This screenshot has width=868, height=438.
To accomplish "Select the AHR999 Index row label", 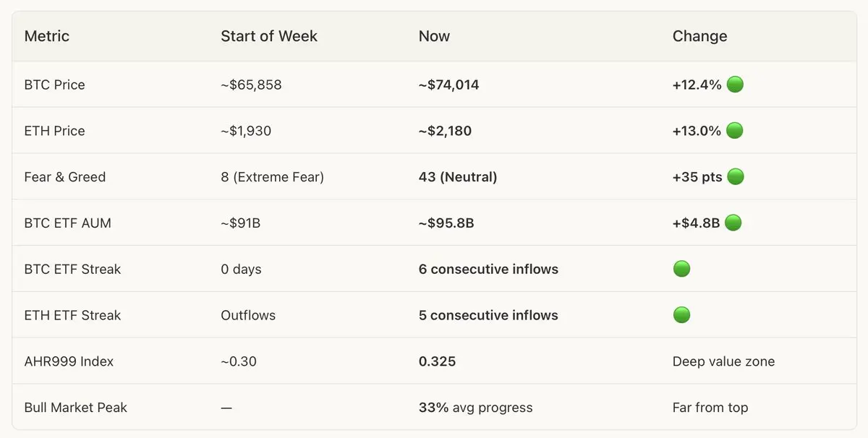I will [x=69, y=361].
